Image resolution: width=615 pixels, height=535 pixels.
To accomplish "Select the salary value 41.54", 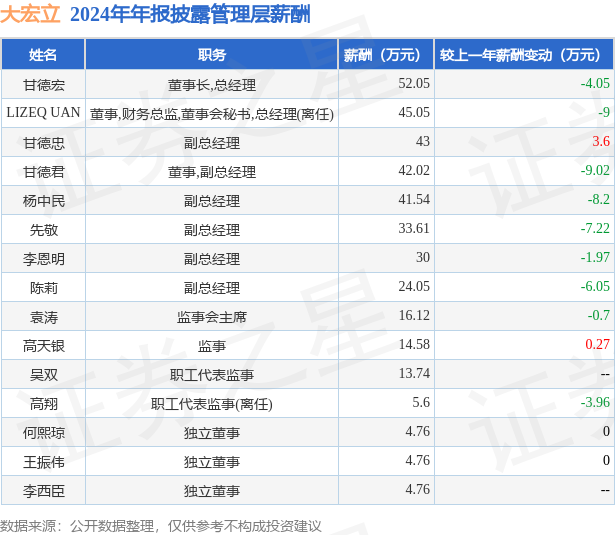I will [x=414, y=199].
